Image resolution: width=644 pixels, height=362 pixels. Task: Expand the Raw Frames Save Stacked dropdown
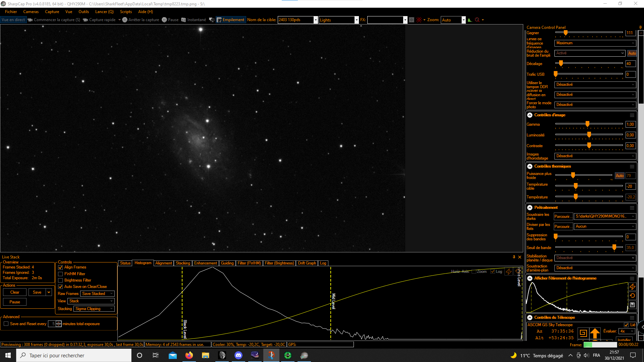pos(97,294)
